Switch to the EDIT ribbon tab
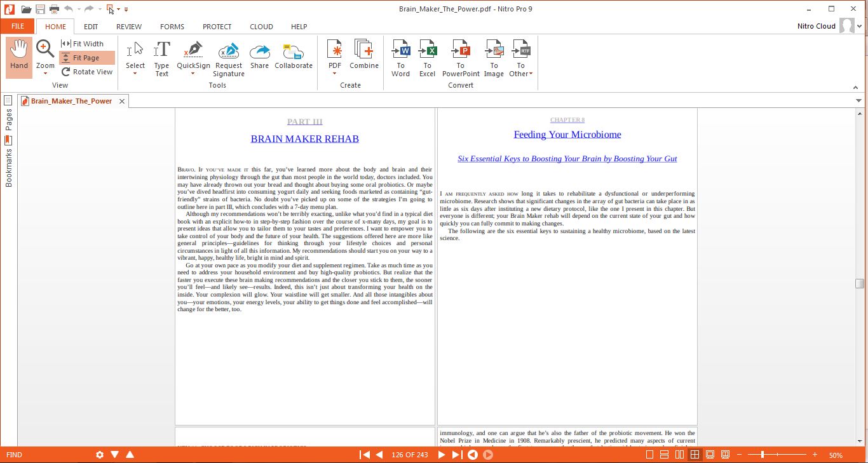Screen dimensions: 868x463 91,27
